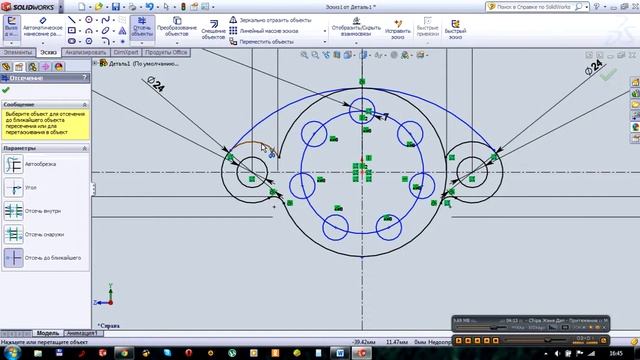Switch to the Office Products tab

click(x=166, y=53)
